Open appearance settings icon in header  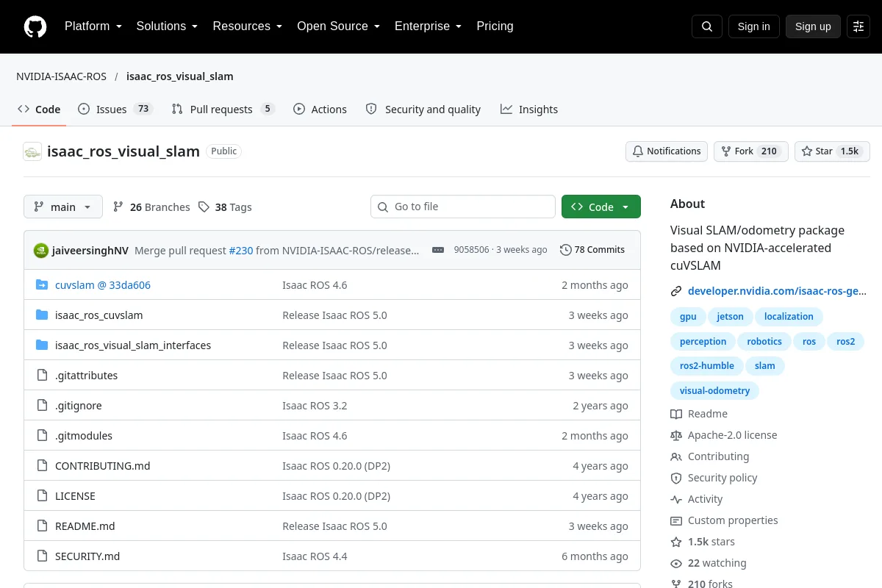(858, 26)
